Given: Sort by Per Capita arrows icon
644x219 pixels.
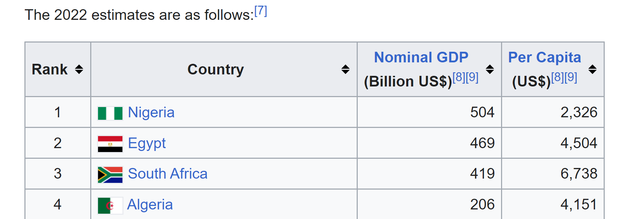Looking at the screenshot, I should click(x=592, y=69).
